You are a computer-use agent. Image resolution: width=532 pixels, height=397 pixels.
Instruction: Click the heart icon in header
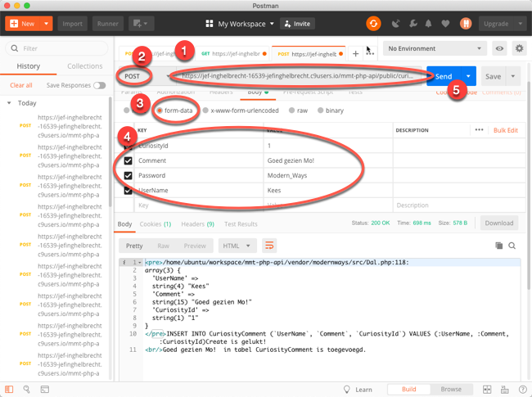pos(445,24)
